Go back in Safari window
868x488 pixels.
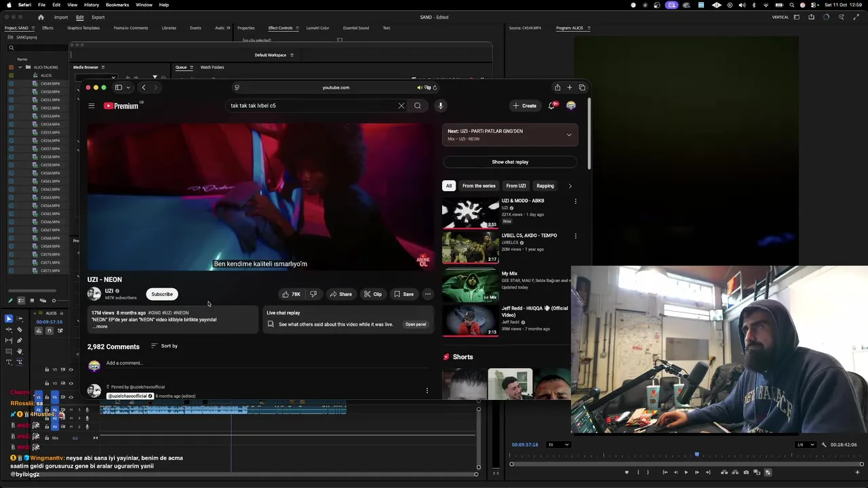pos(144,87)
